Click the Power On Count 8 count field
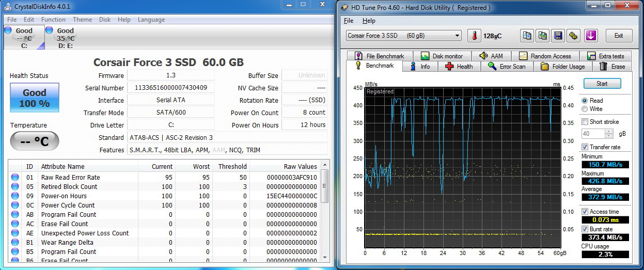Image resolution: width=644 pixels, height=270 pixels. point(305,113)
